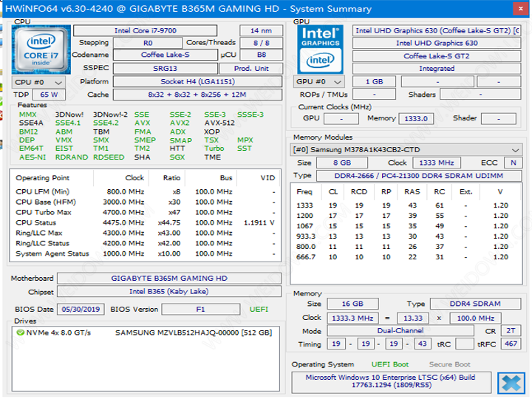Click the Coffee Lake-S codename field
This screenshot has width=532, height=399.
(x=166, y=55)
